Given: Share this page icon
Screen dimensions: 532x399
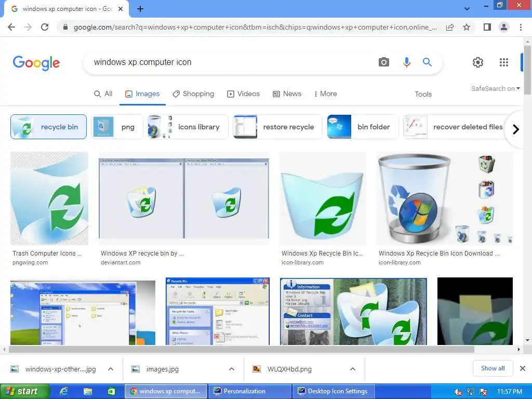Looking at the screenshot, I should pyautogui.click(x=450, y=27).
